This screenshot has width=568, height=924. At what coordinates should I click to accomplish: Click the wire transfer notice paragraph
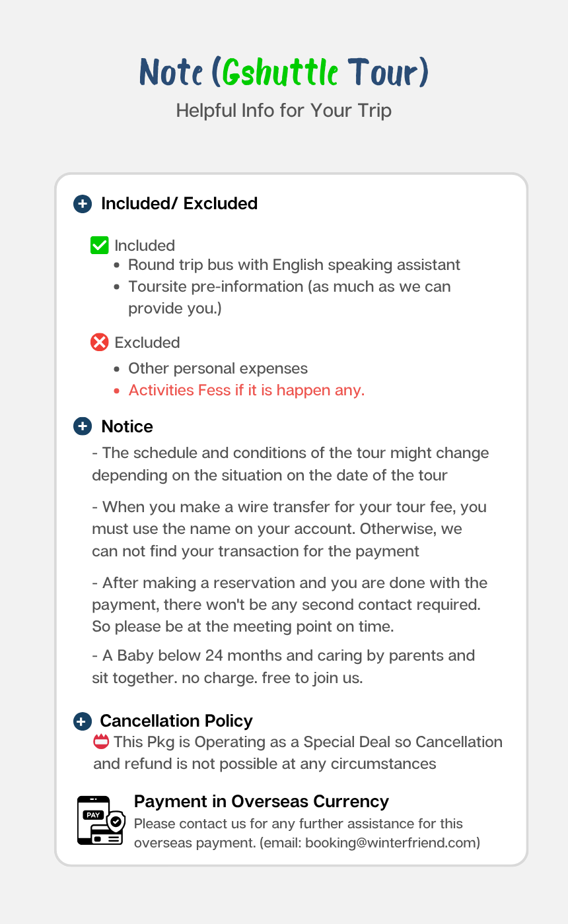[x=289, y=529]
